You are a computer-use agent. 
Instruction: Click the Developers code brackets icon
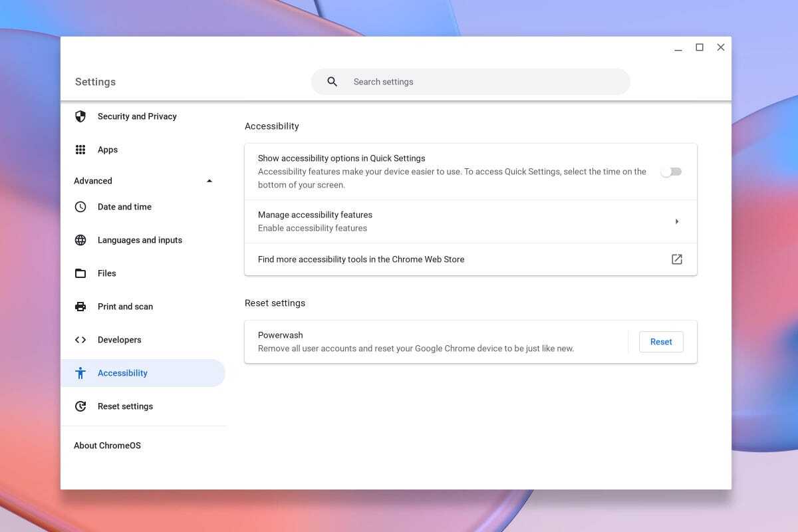pos(80,340)
